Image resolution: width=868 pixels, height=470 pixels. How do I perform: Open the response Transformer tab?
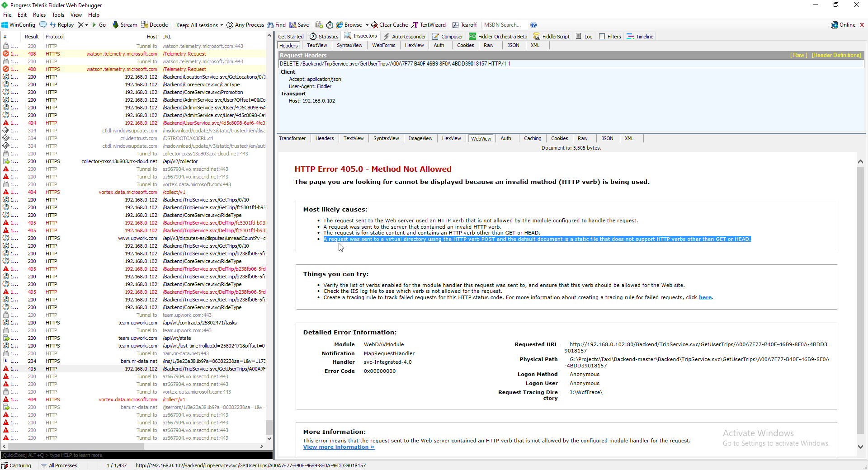[292, 138]
